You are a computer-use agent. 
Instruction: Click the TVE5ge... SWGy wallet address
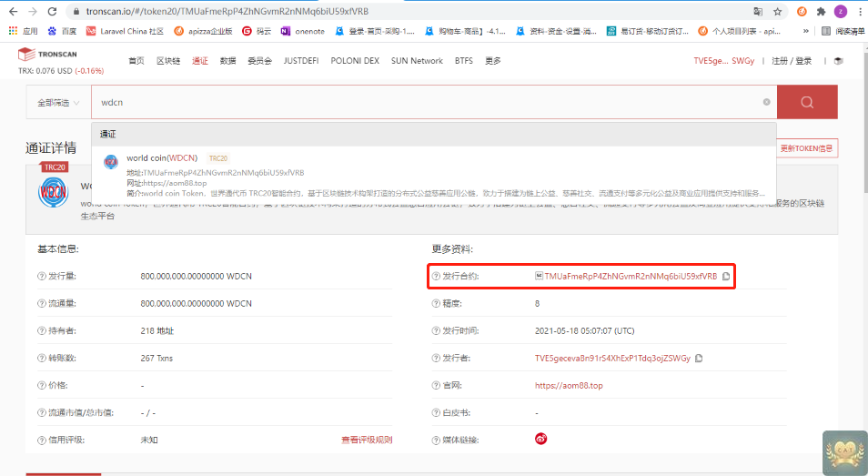point(724,61)
